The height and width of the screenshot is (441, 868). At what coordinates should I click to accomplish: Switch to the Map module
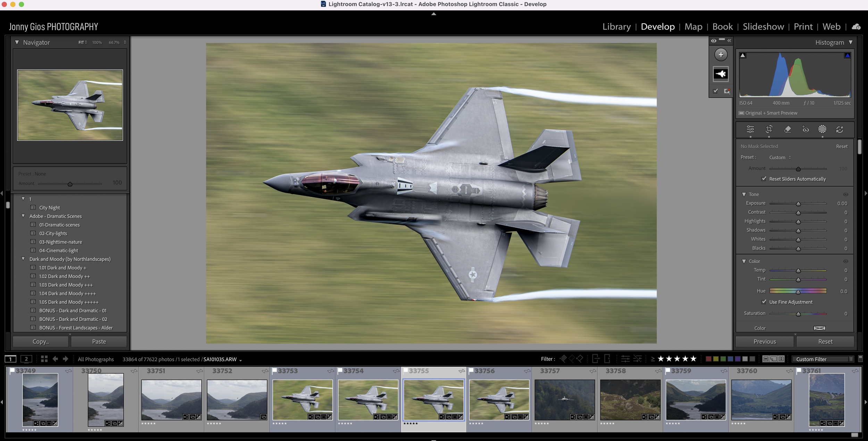pyautogui.click(x=693, y=27)
